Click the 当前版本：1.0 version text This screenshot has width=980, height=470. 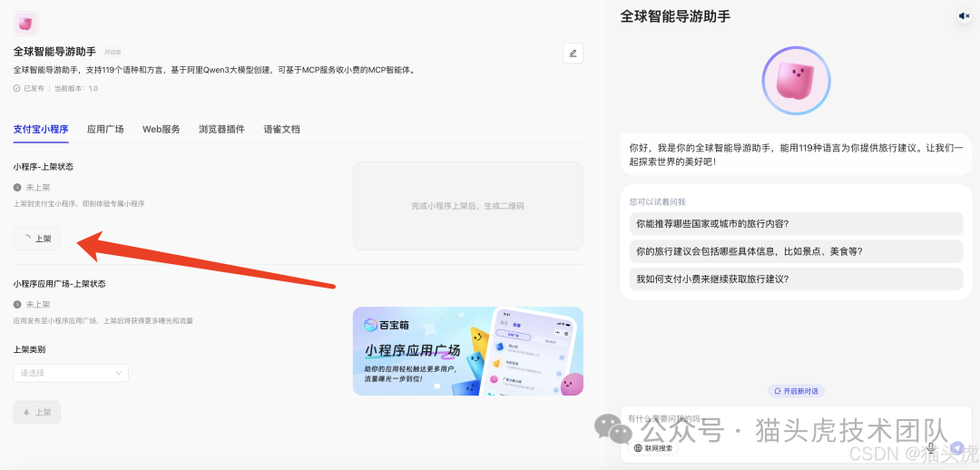click(x=75, y=88)
